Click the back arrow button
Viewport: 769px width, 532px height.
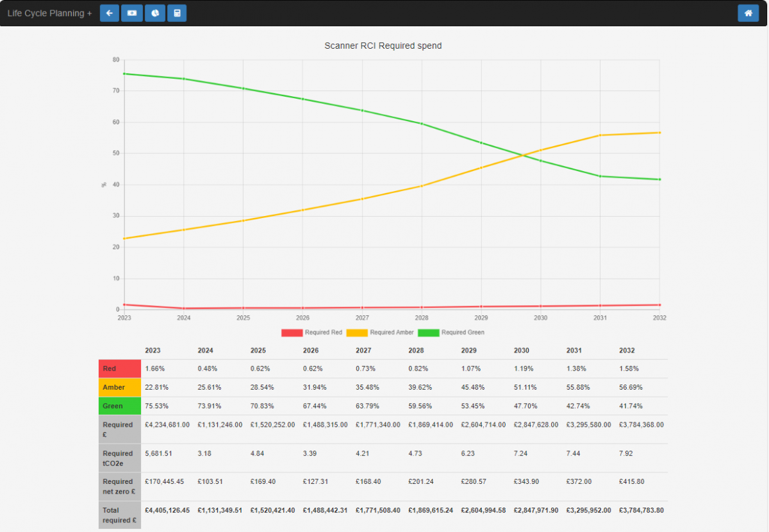click(x=110, y=13)
